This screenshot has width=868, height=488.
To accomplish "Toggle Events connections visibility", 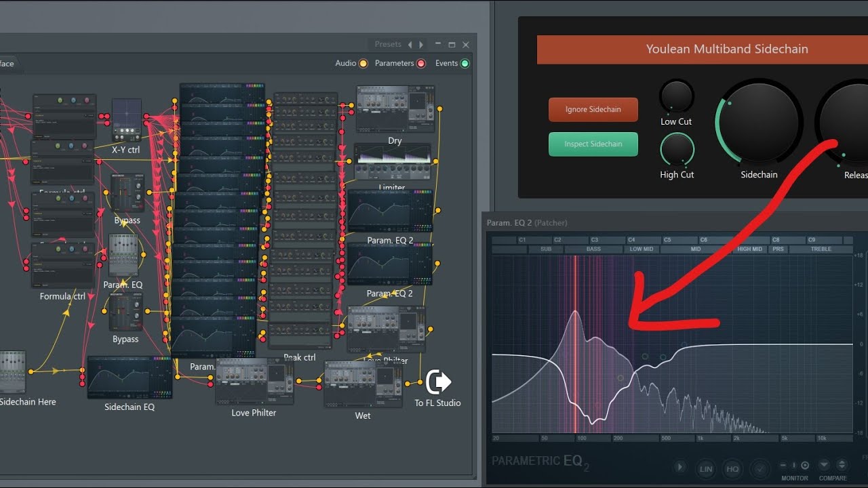I will tap(465, 64).
